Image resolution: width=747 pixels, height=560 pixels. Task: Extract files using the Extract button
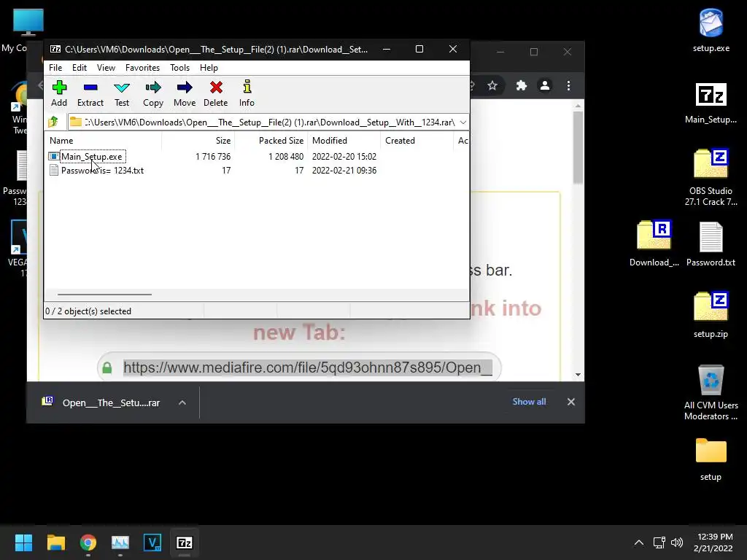pos(90,93)
